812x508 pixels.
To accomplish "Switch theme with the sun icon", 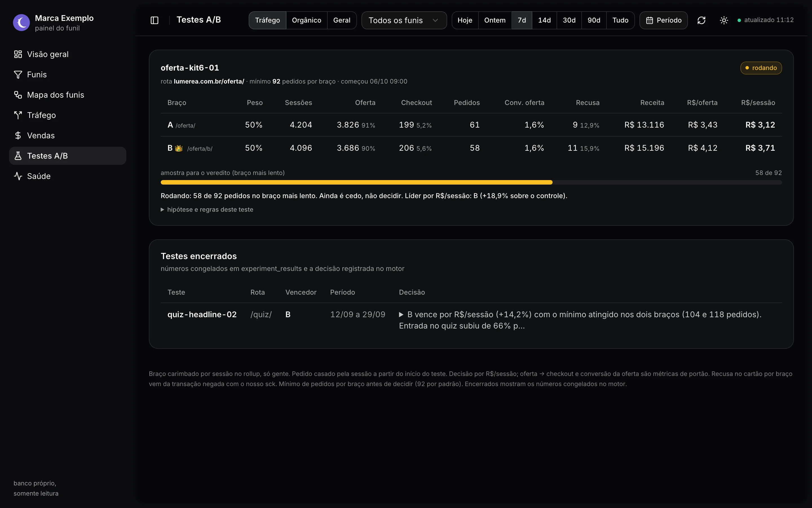I will click(x=724, y=20).
